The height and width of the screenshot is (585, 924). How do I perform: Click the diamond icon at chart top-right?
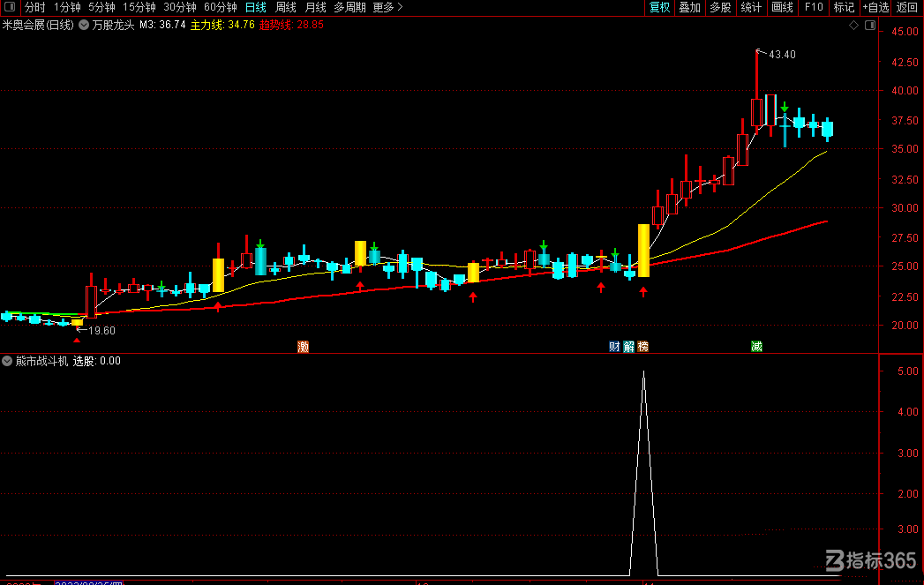(x=853, y=25)
